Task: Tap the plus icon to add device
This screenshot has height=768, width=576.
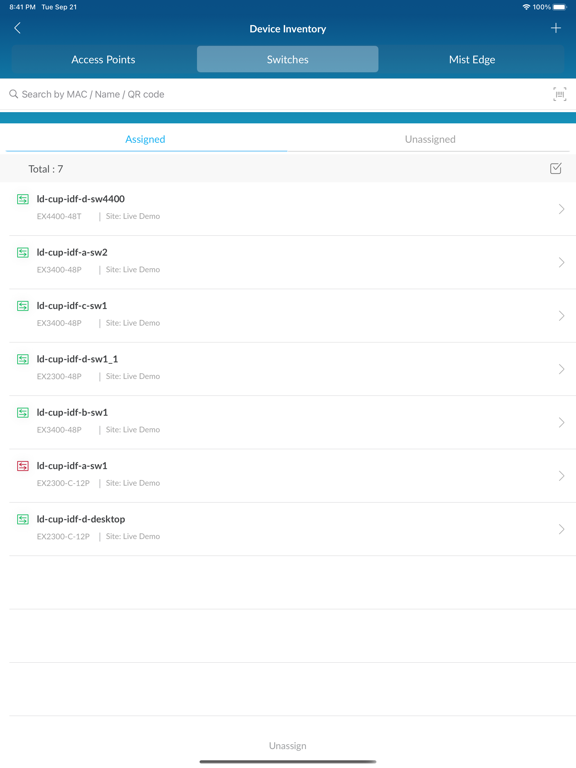Action: (555, 28)
